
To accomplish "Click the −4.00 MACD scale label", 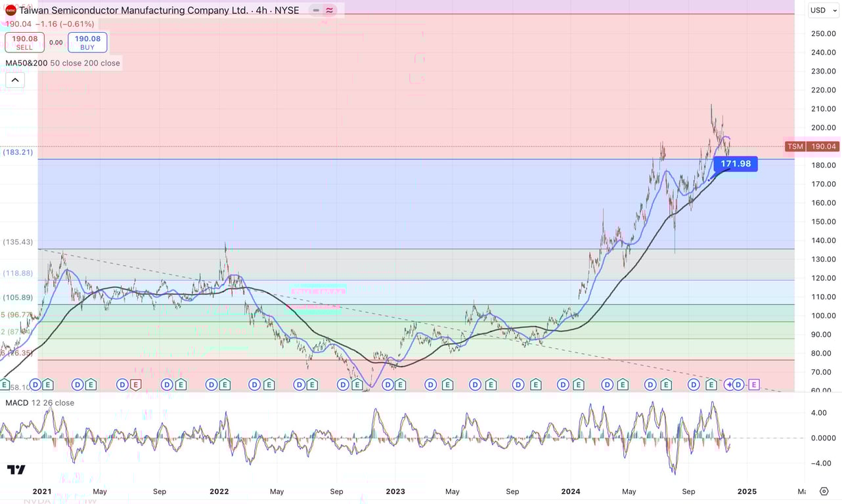I will click(x=822, y=463).
